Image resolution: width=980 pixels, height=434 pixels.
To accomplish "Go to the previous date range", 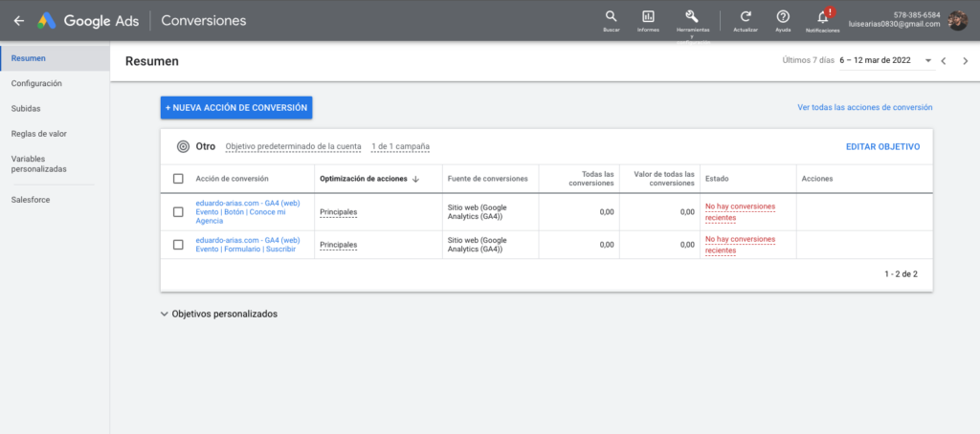I will [943, 61].
